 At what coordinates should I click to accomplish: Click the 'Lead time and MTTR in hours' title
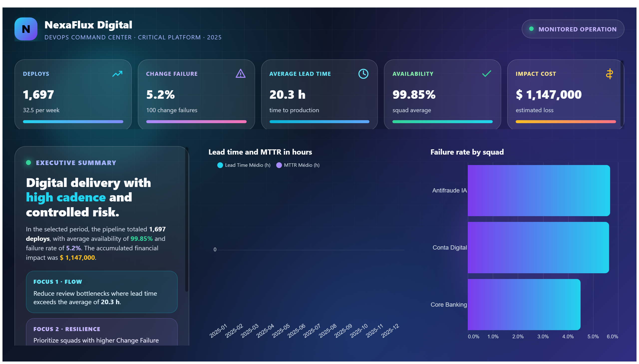260,152
